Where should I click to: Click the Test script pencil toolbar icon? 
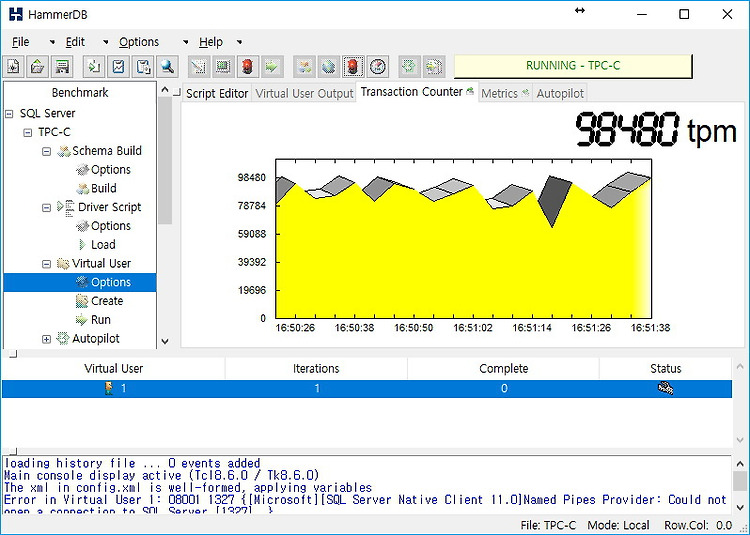(198, 66)
